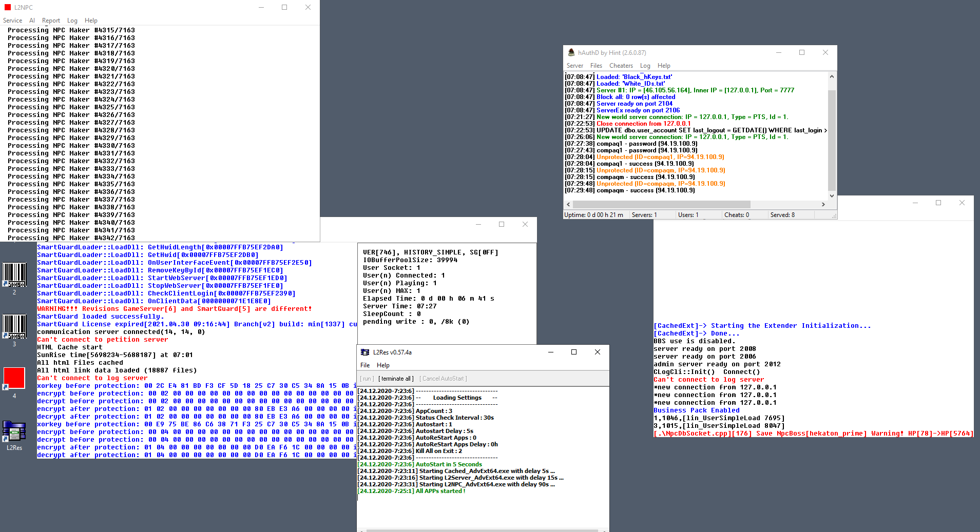Click 'User(n) Playing: 1' status line
The height and width of the screenshot is (532, 980).
[x=400, y=283]
